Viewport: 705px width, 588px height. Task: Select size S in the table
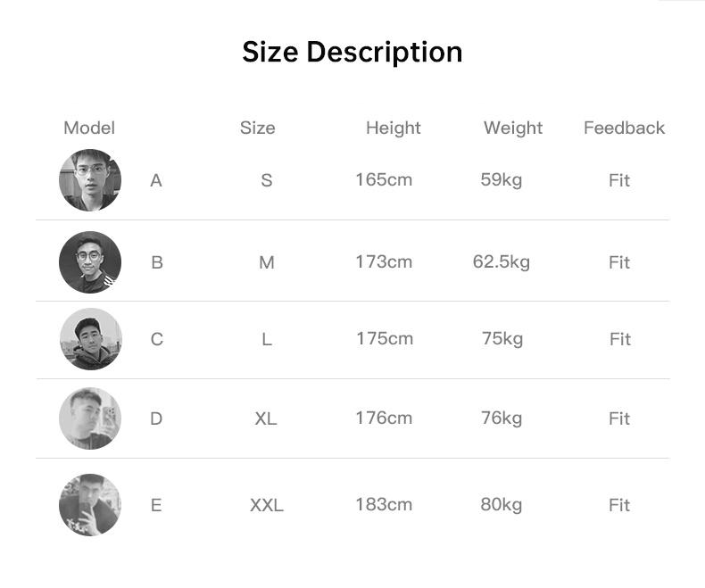click(267, 180)
